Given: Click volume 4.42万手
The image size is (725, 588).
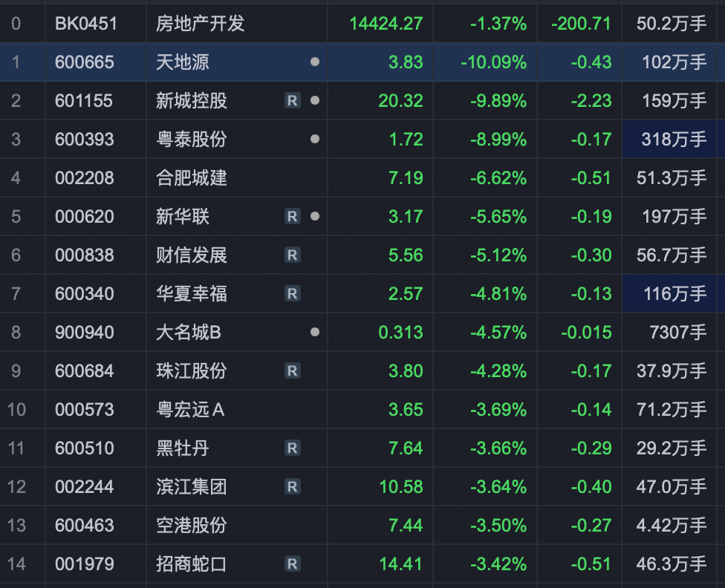Looking at the screenshot, I should (672, 525).
